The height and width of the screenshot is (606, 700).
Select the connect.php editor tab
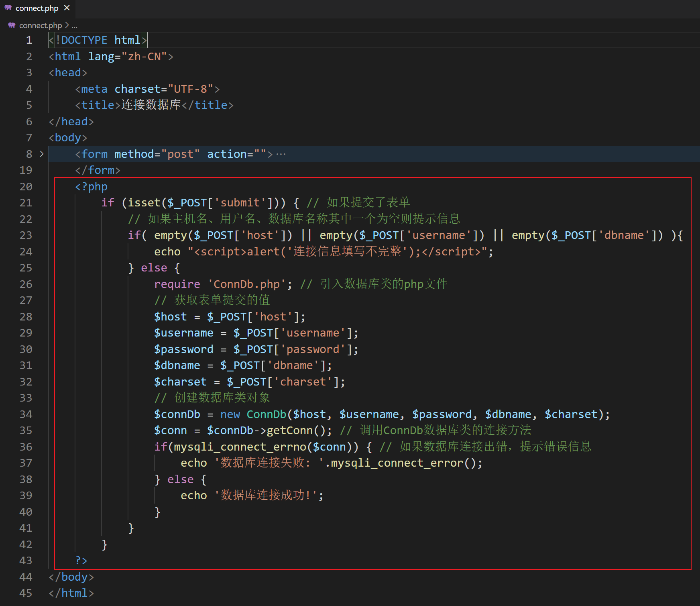[x=37, y=8]
